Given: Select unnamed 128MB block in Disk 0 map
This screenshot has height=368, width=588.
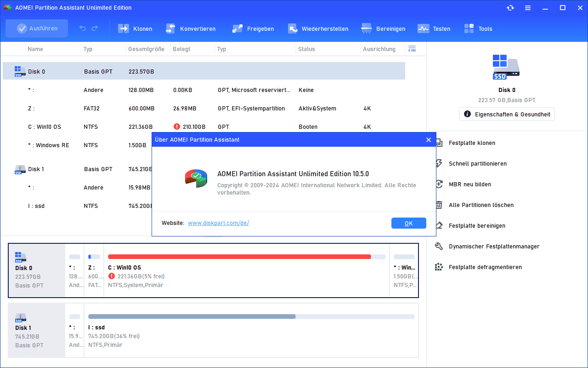Looking at the screenshot, I should pyautogui.click(x=75, y=270).
